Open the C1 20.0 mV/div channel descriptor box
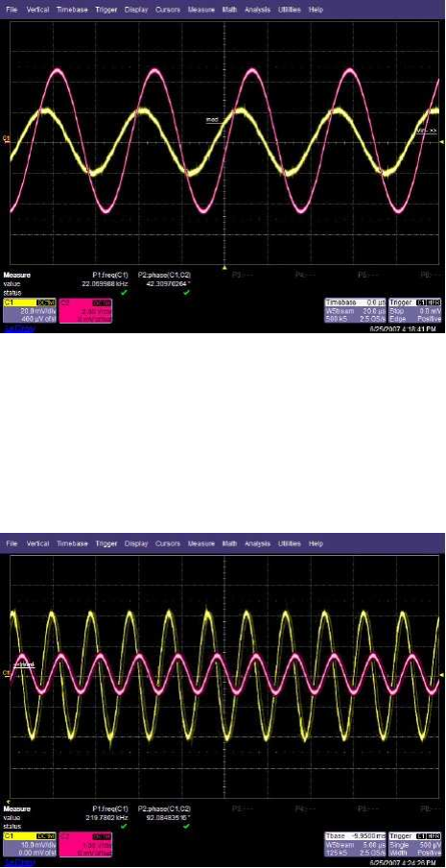The width and height of the screenshot is (446, 868). click(28, 311)
